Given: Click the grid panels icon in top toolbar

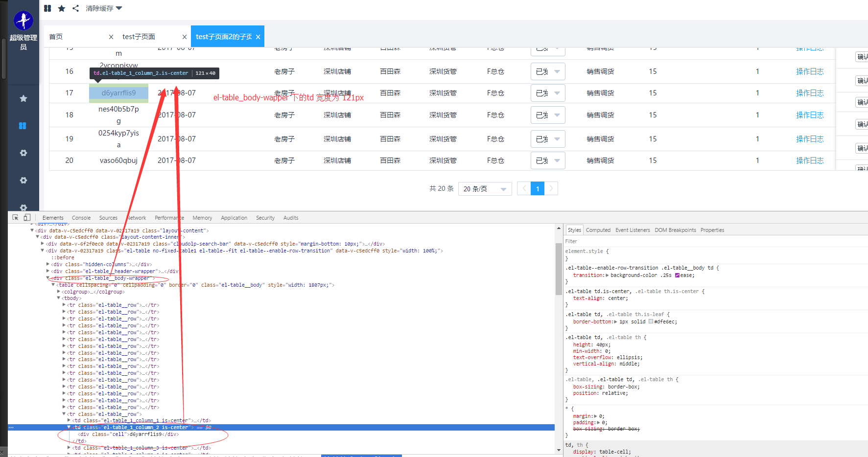Looking at the screenshot, I should coord(47,8).
